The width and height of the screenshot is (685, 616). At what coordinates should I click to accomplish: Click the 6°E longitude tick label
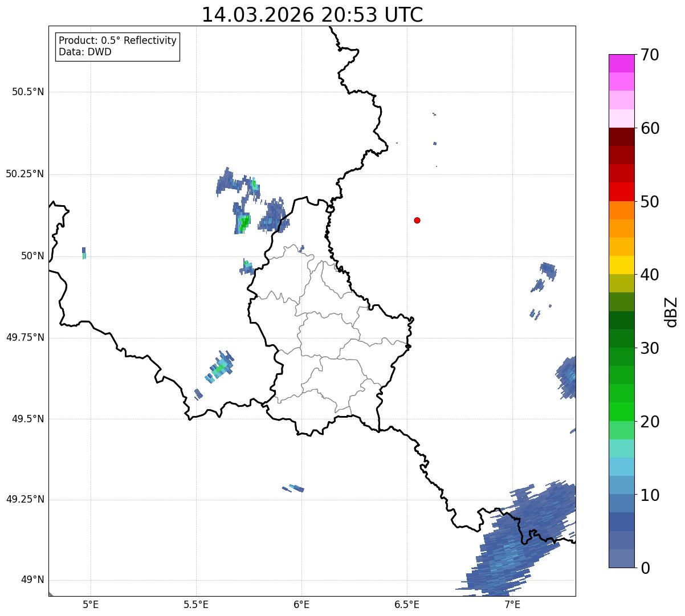301,604
